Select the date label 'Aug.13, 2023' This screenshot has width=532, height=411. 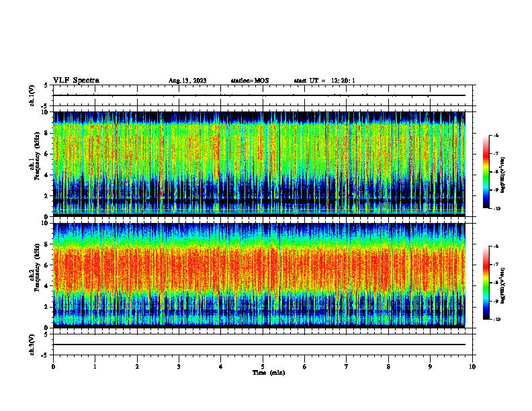pyautogui.click(x=187, y=81)
